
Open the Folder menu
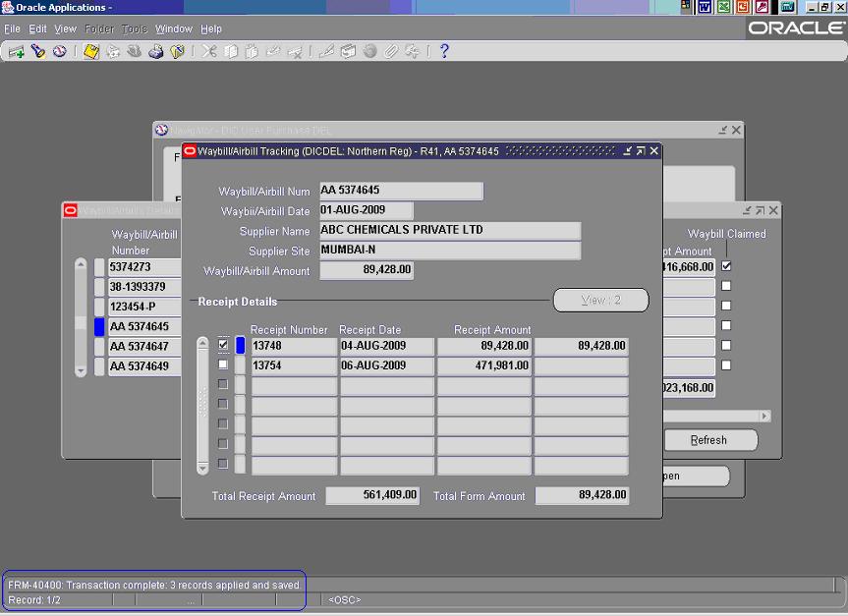(x=99, y=29)
